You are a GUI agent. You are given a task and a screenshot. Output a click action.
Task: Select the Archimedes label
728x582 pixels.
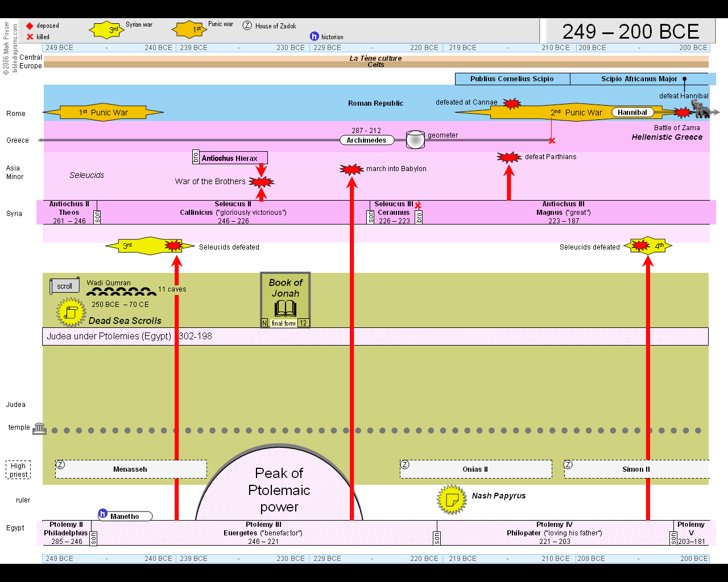click(x=366, y=140)
